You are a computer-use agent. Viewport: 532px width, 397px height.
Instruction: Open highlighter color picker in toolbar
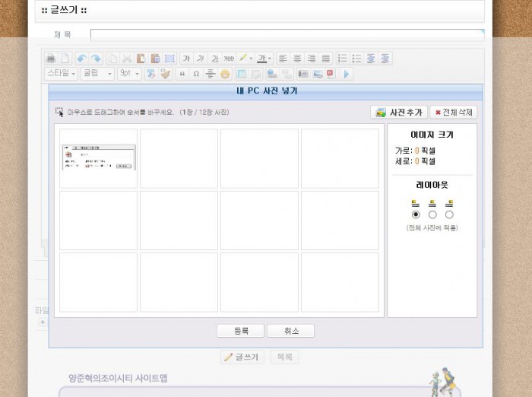tap(245, 58)
